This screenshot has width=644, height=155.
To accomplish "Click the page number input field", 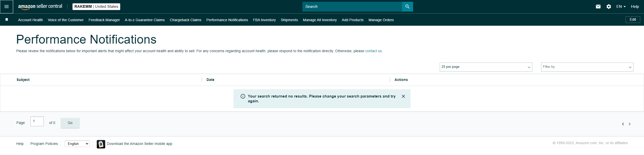I will [37, 121].
